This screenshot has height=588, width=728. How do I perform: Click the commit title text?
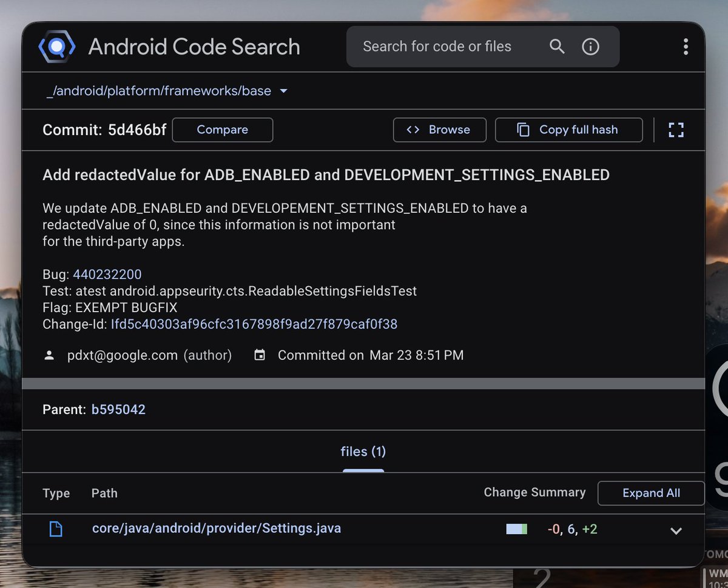click(326, 175)
